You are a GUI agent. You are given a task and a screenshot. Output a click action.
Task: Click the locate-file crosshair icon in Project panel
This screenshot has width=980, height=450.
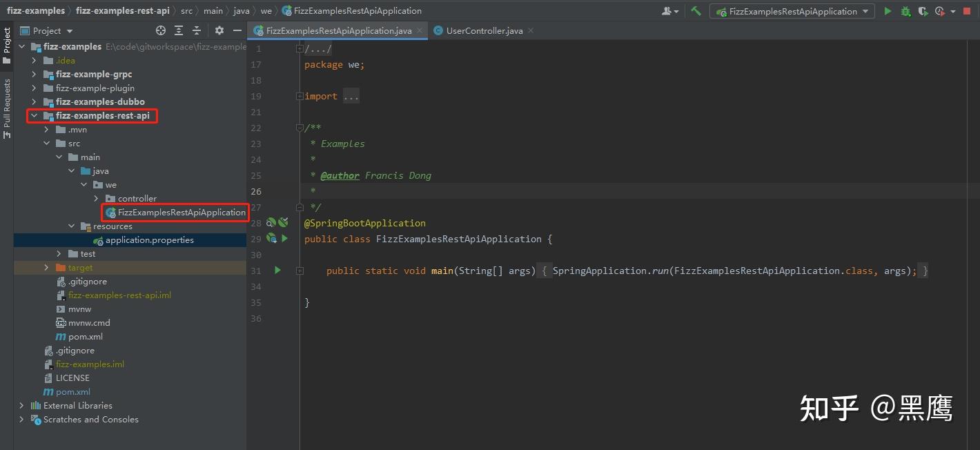coord(161,30)
